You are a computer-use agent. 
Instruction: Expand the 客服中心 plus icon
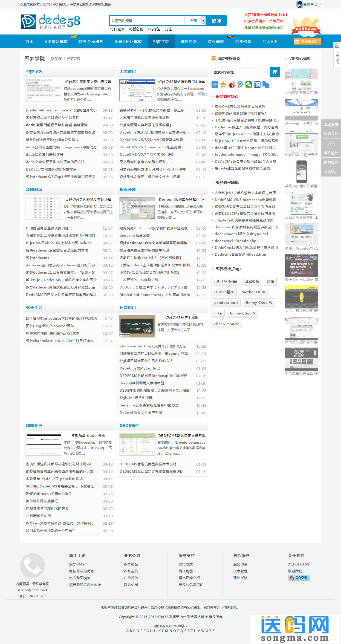(337, 46)
